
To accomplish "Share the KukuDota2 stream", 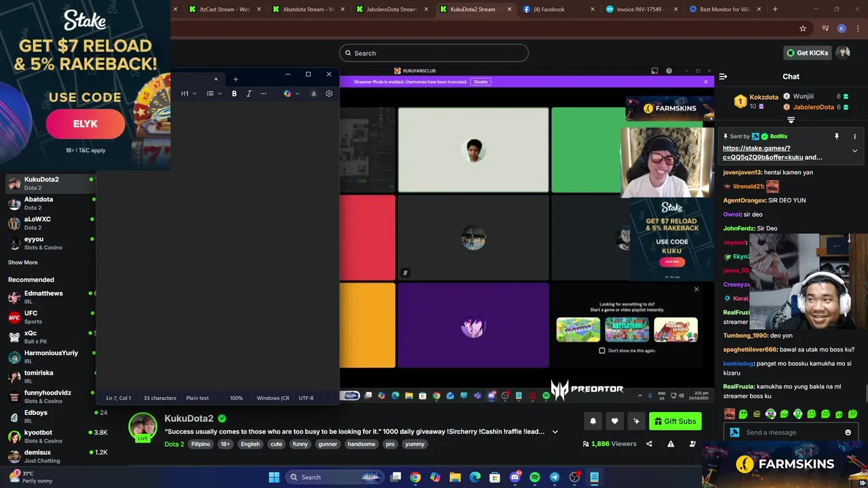I will click(649, 444).
